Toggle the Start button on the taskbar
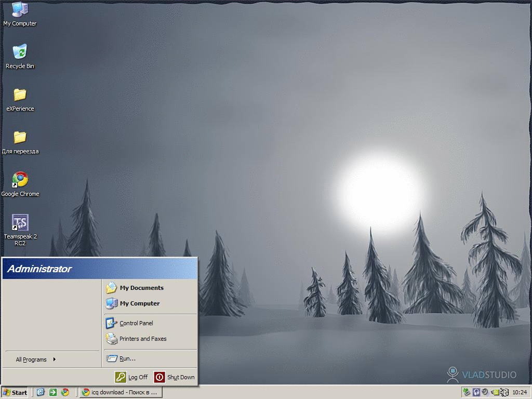The height and width of the screenshot is (399, 532). [15, 393]
